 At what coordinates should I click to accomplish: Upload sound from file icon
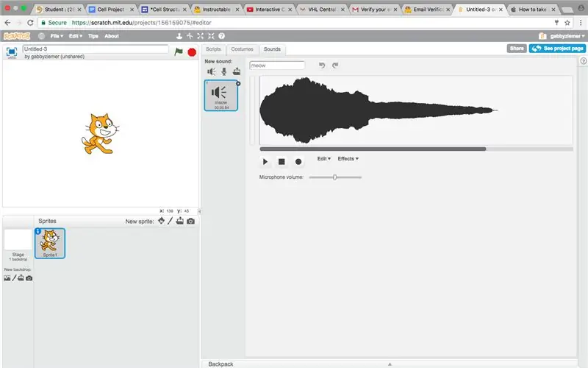click(237, 71)
